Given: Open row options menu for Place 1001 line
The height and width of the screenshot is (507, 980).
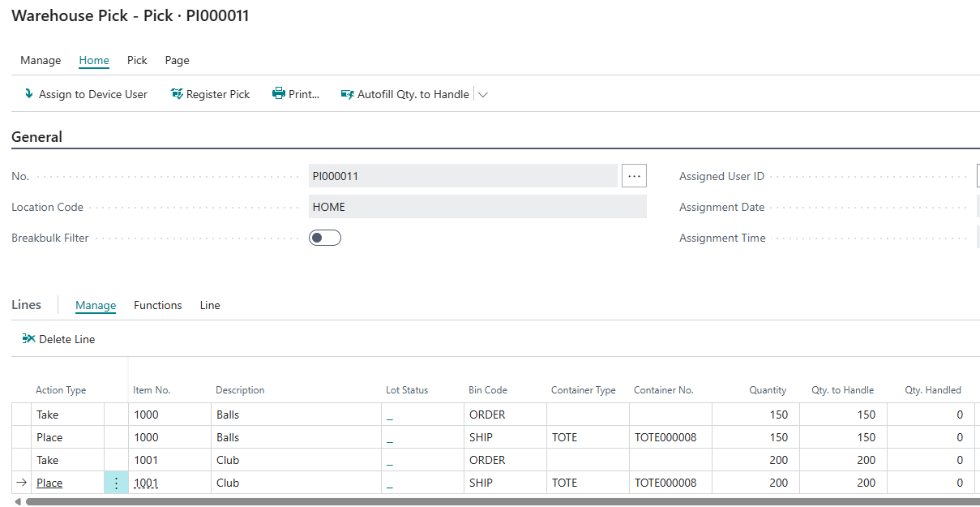Looking at the screenshot, I should pyautogui.click(x=116, y=483).
